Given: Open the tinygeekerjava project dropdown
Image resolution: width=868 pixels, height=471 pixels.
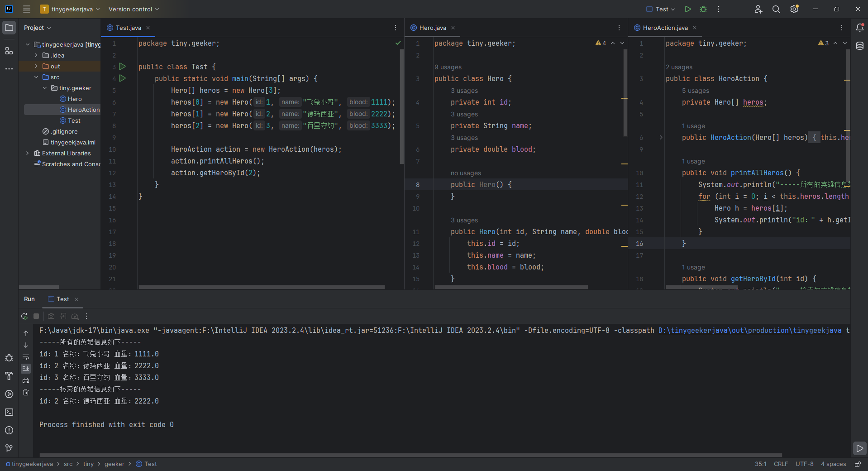Looking at the screenshot, I should (70, 9).
